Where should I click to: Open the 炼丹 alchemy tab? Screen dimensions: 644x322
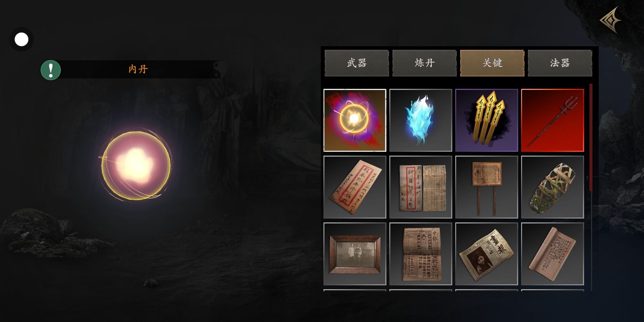(x=425, y=63)
